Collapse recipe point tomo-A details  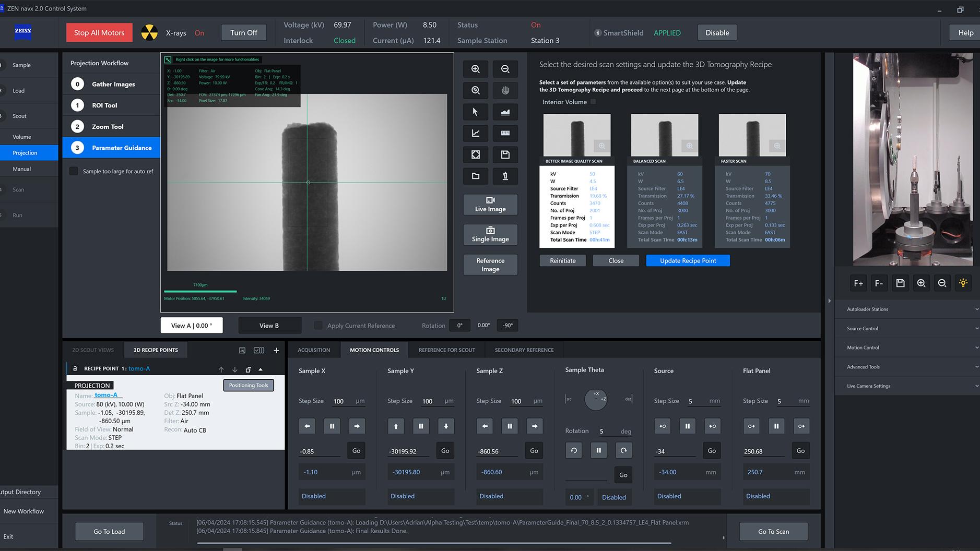261,369
